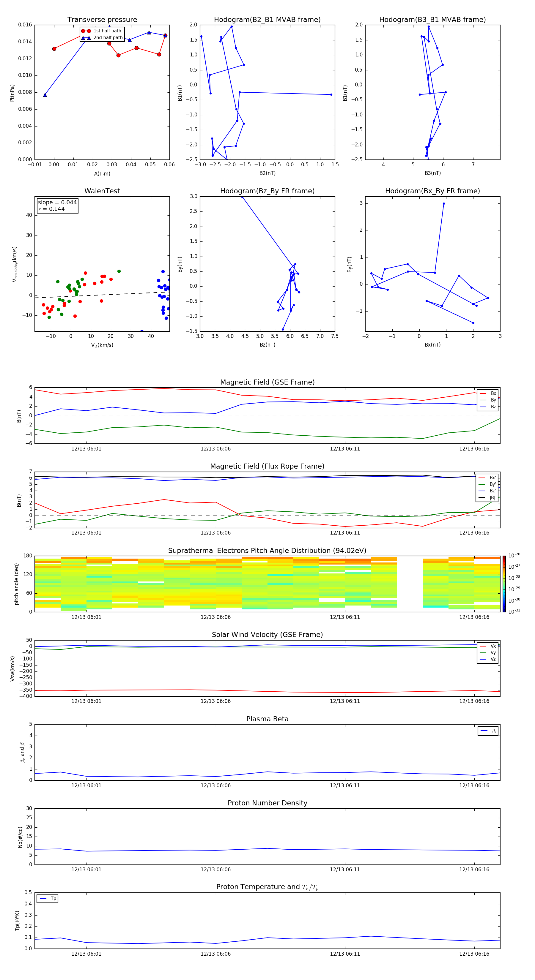Image resolution: width=535 pixels, height=980 pixels.
Task: Click the Suprathermal Electrons Pitch Angle title
Action: [267, 551]
